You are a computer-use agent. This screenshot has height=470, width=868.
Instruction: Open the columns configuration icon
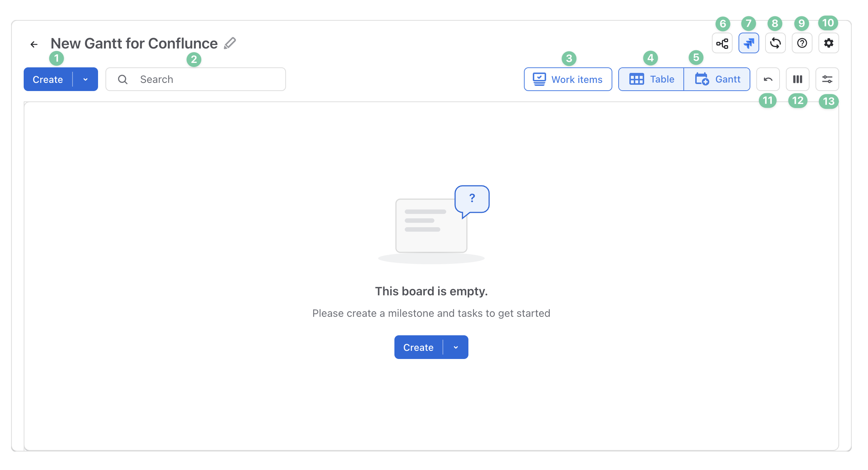pos(797,79)
